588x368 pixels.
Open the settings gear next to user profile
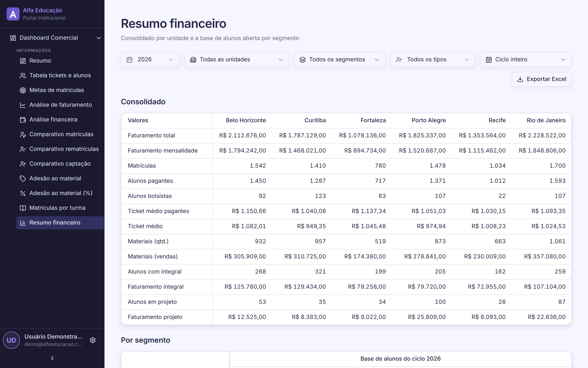(92, 340)
